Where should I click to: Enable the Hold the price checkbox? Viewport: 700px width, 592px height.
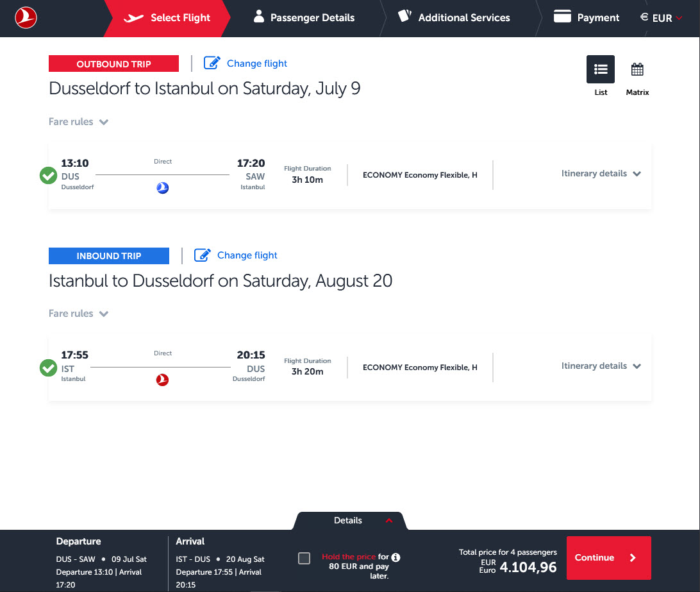[x=304, y=558]
